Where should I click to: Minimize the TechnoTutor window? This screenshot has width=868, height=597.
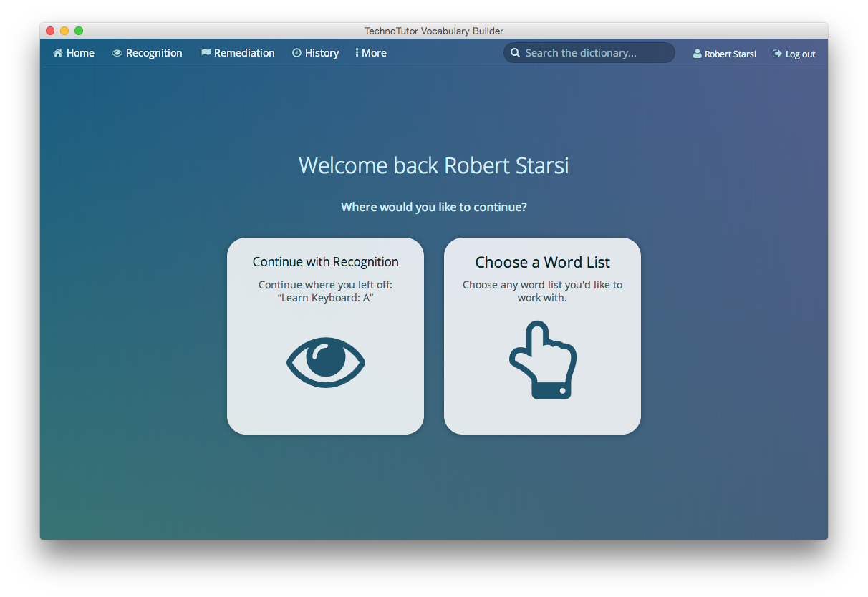pos(64,31)
